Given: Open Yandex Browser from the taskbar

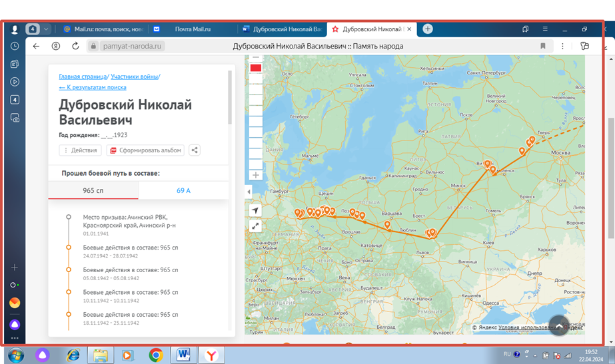Looking at the screenshot, I should pyautogui.click(x=211, y=355).
